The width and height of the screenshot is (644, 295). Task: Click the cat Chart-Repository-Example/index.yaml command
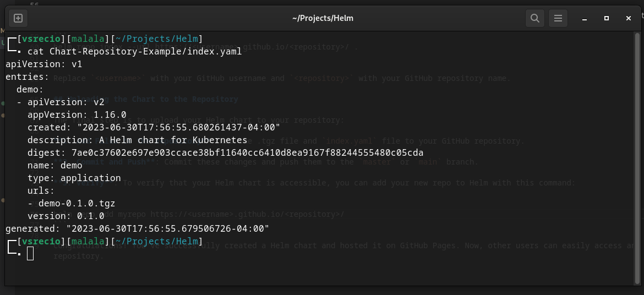pos(135,52)
